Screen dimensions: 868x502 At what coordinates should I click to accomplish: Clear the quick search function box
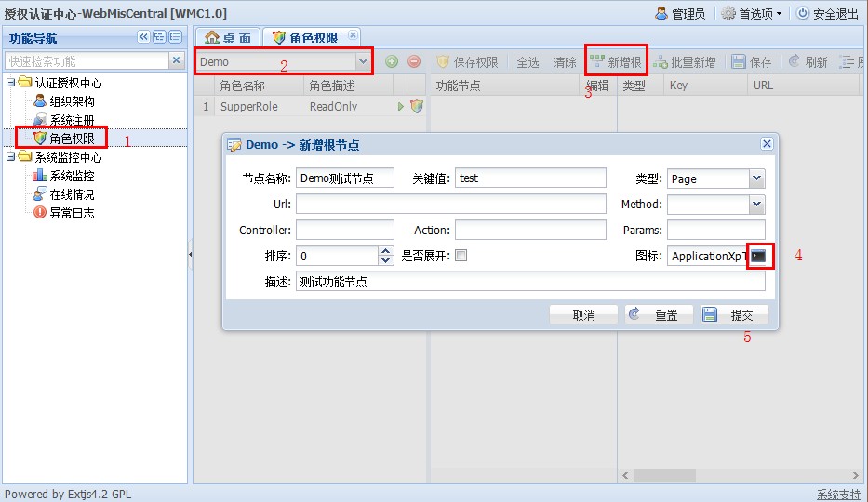[x=177, y=60]
